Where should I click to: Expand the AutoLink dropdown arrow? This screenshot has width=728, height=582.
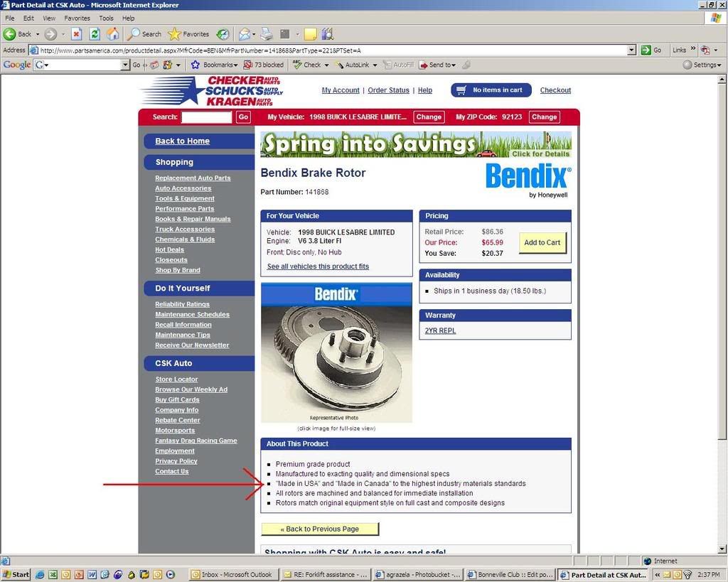[x=375, y=65]
